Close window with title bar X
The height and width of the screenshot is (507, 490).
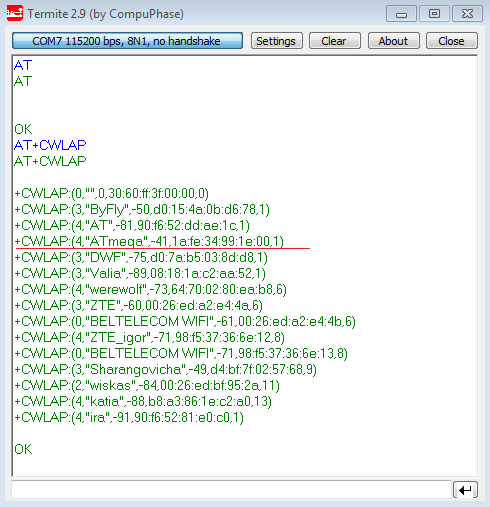point(467,14)
